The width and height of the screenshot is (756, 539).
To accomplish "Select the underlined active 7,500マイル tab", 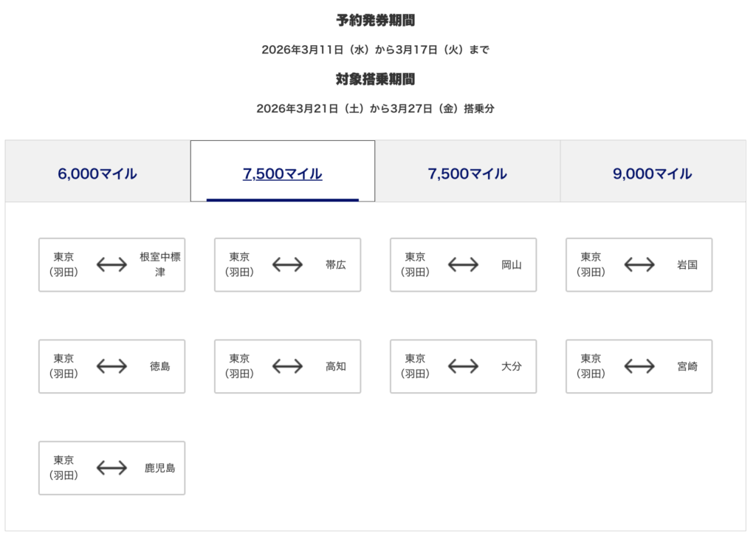I will pos(283,174).
